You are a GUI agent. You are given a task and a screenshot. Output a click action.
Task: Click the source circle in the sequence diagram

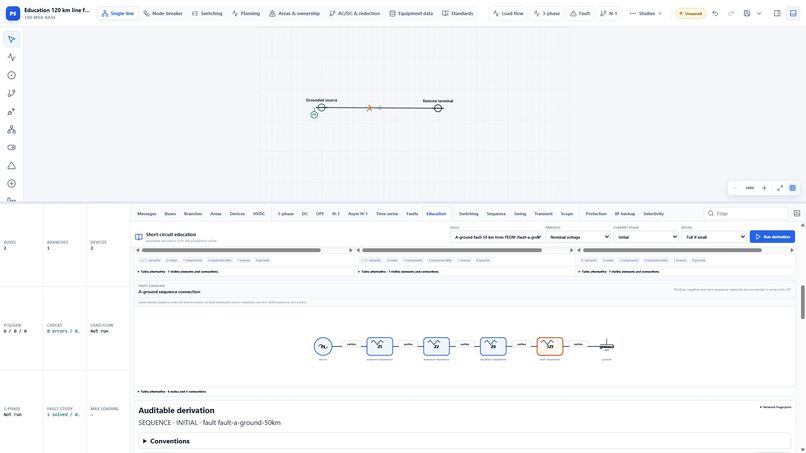point(323,346)
